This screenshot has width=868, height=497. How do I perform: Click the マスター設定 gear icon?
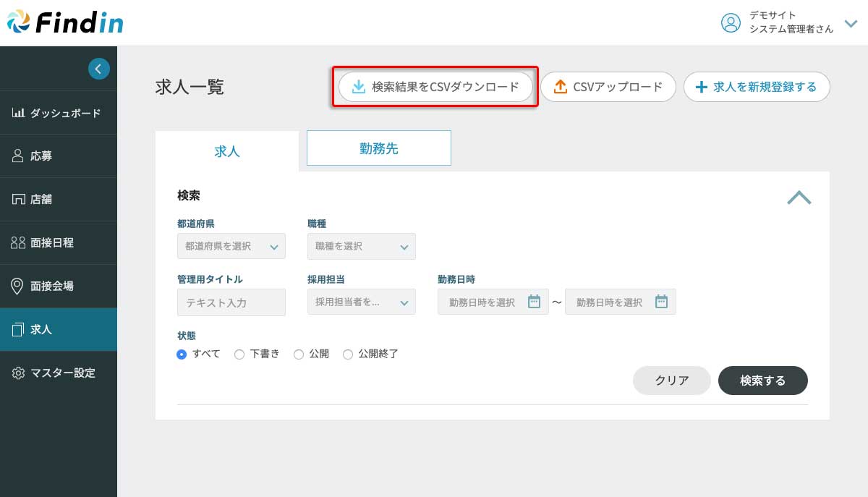coord(18,373)
